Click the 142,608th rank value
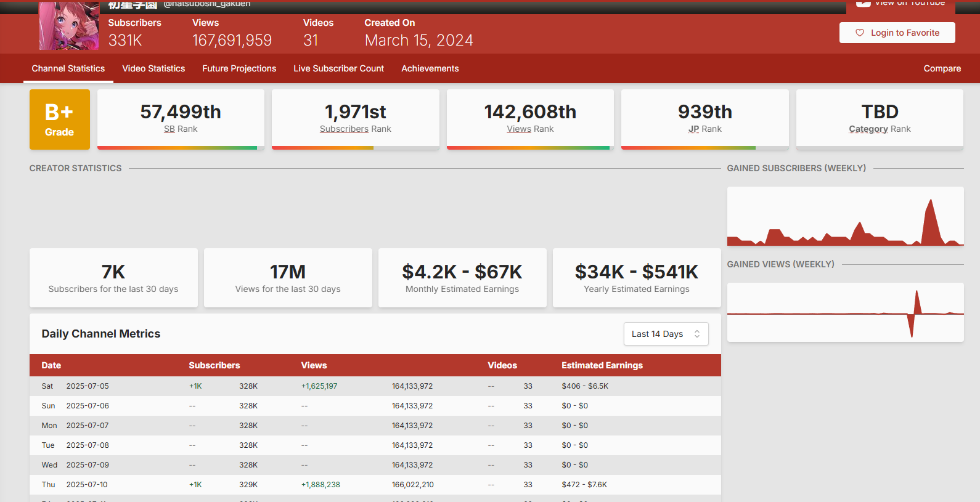980x502 pixels. (530, 111)
